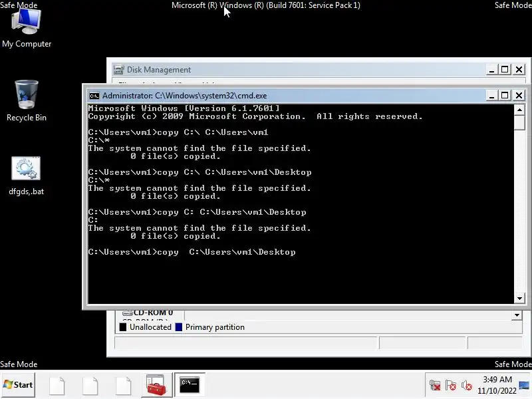Click the cmd window system menu icon
Screen dimensions: 532x399
coord(94,96)
